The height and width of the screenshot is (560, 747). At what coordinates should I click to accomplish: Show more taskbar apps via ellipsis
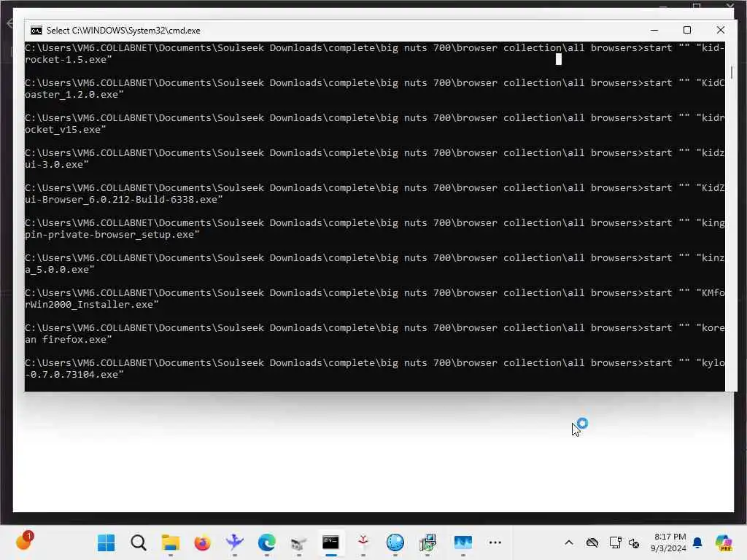pyautogui.click(x=495, y=542)
